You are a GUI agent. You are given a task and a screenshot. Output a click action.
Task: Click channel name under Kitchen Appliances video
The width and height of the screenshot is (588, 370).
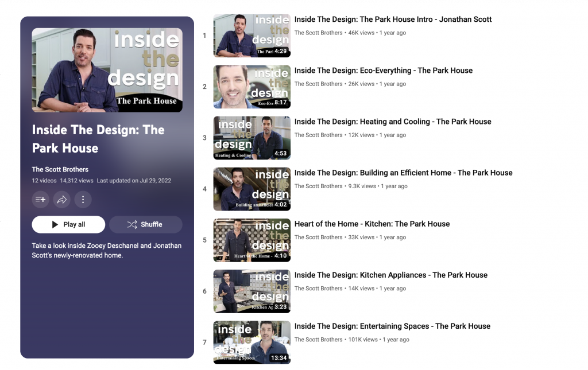tap(318, 289)
